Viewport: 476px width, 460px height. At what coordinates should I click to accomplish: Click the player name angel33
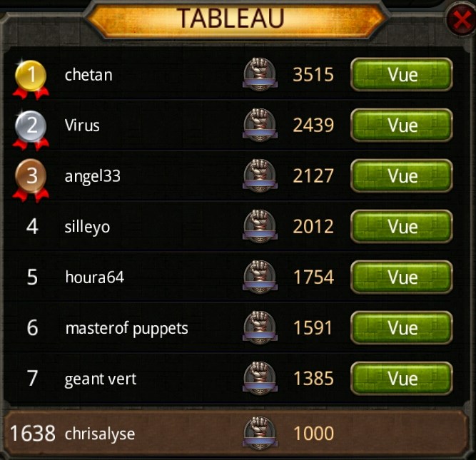click(x=93, y=177)
